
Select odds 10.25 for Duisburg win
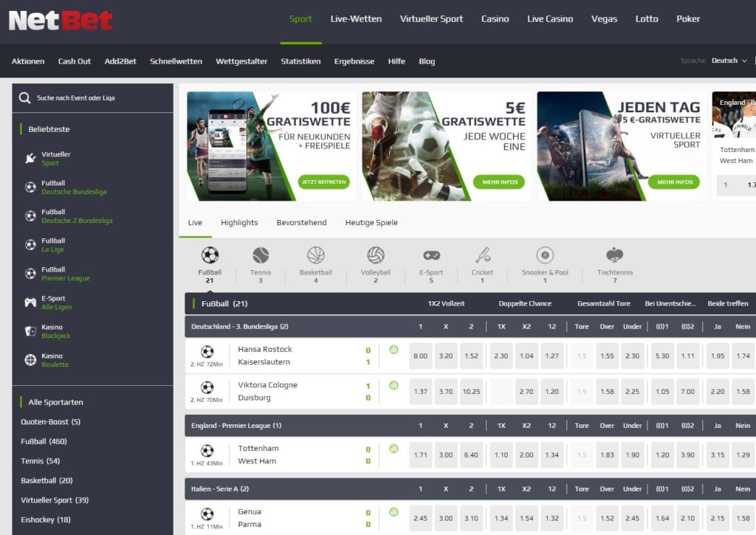pos(471,391)
